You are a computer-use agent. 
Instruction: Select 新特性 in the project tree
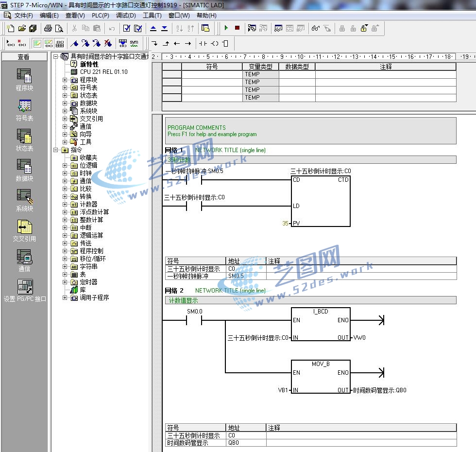pyautogui.click(x=89, y=64)
